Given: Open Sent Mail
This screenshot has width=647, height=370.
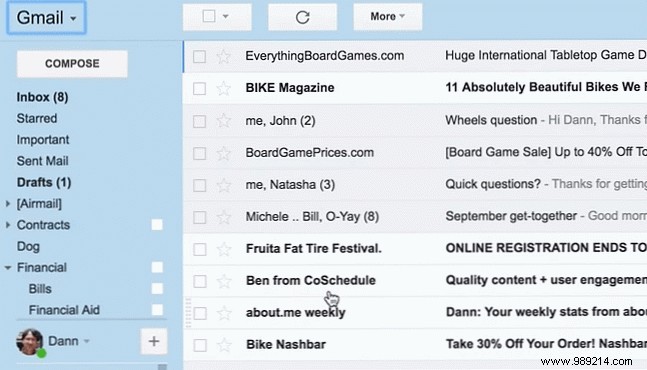Looking at the screenshot, I should pyautogui.click(x=42, y=161).
